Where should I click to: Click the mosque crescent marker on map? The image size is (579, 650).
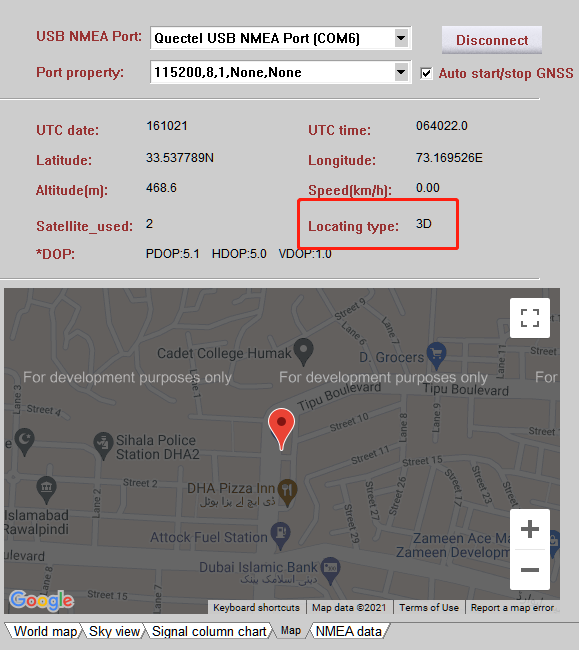24,441
